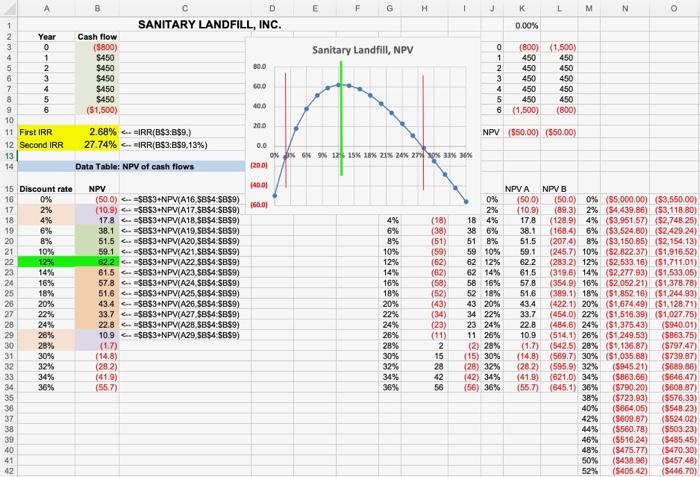Click the 17.8 NPV cell in column B

[x=97, y=220]
